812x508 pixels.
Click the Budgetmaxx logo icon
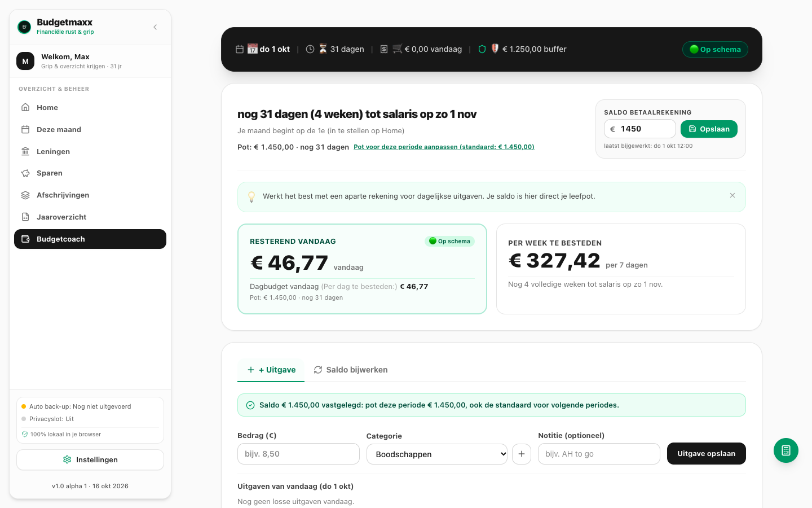[x=24, y=27]
